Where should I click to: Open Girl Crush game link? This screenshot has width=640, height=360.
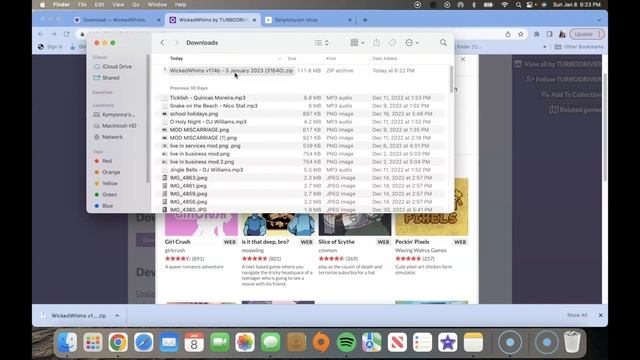click(178, 242)
